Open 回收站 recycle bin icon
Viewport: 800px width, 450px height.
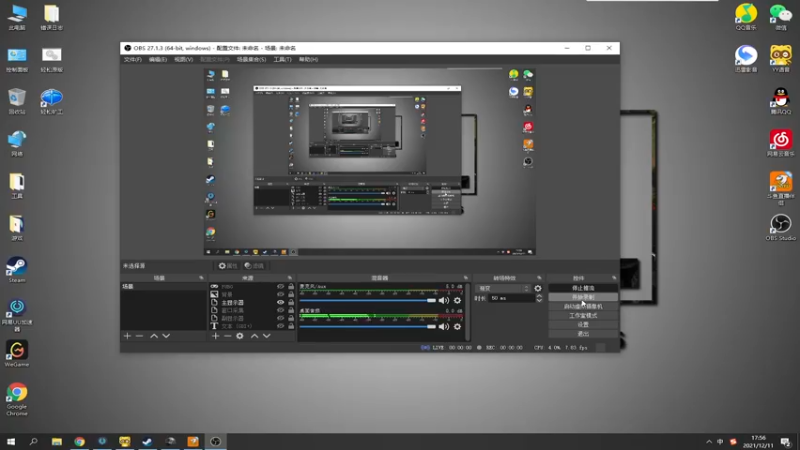click(16, 101)
